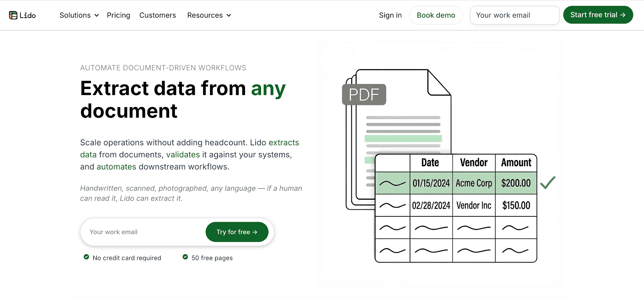Click the "No credit card required" text
This screenshot has width=644, height=300.
(127, 258)
